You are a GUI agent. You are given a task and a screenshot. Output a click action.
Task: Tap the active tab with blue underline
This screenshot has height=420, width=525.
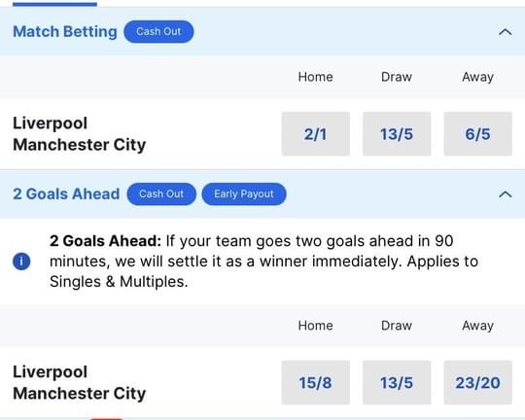pos(54,4)
